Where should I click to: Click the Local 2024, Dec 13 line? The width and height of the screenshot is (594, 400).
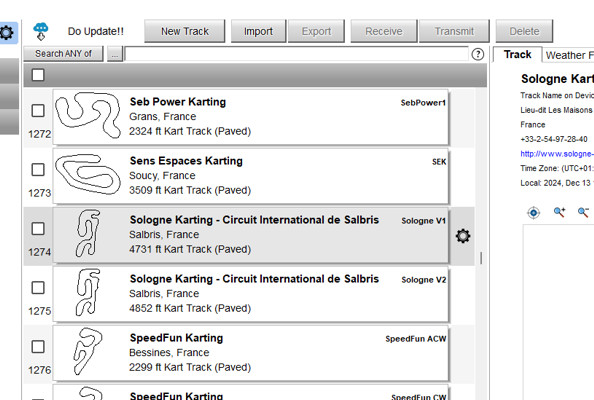click(x=557, y=183)
